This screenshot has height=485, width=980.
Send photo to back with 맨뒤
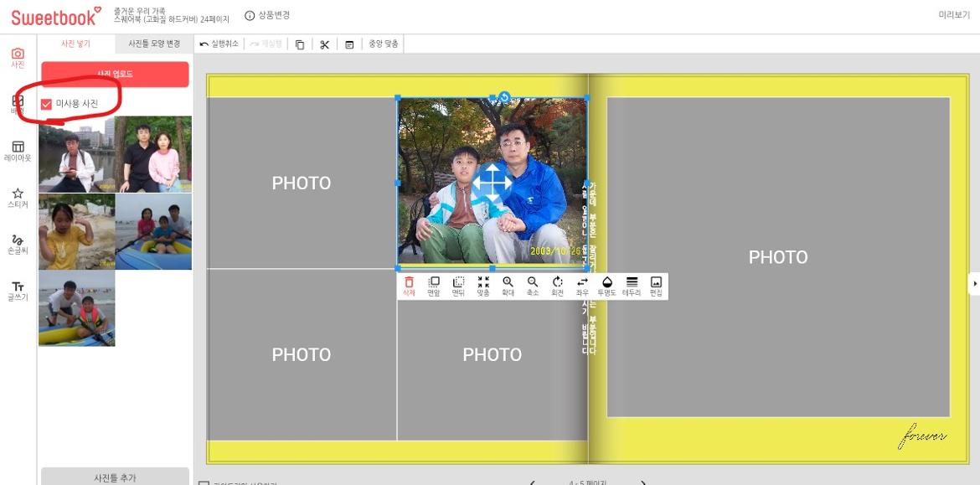tap(458, 286)
